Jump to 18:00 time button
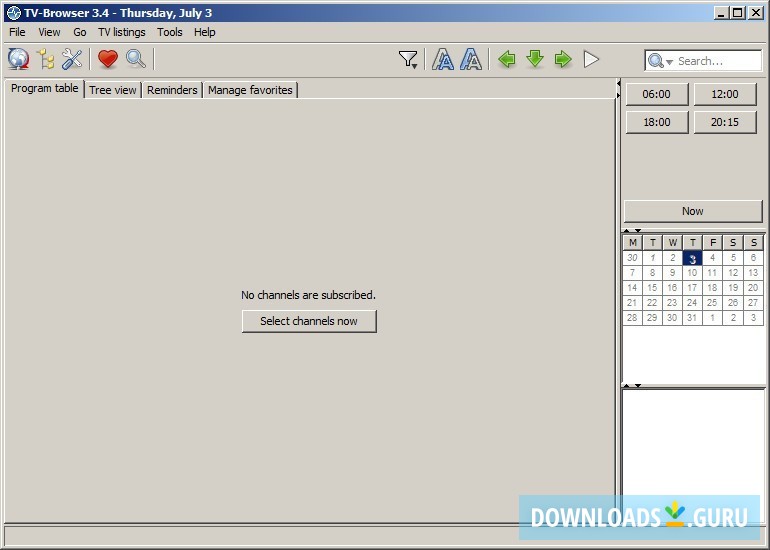This screenshot has height=550, width=770. pos(657,122)
